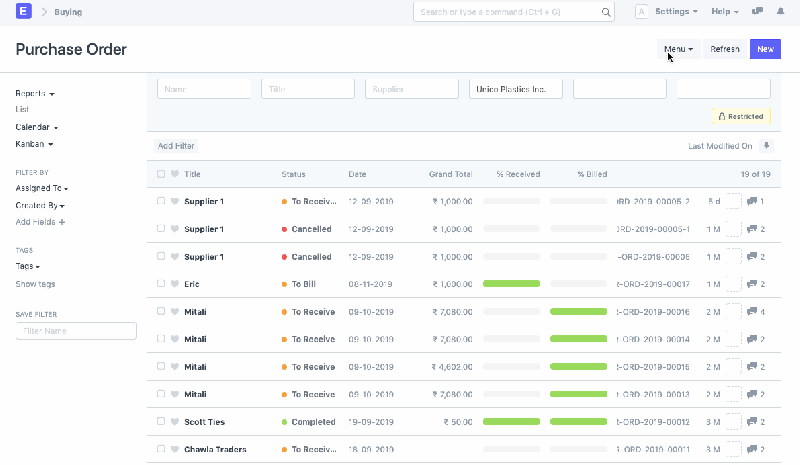Like the ₹ 4,602.00 Mitali order heart
Viewport: 800px width, 465px height.
pyautogui.click(x=174, y=366)
